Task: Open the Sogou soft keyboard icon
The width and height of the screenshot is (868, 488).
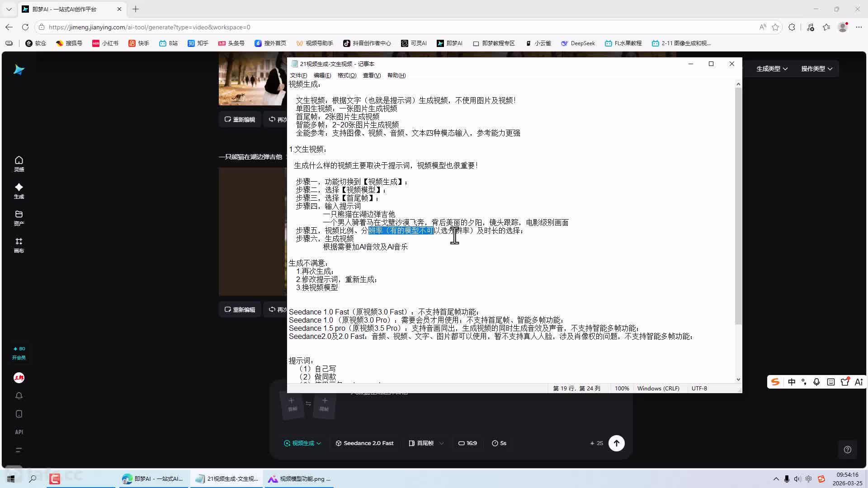Action: click(x=831, y=382)
